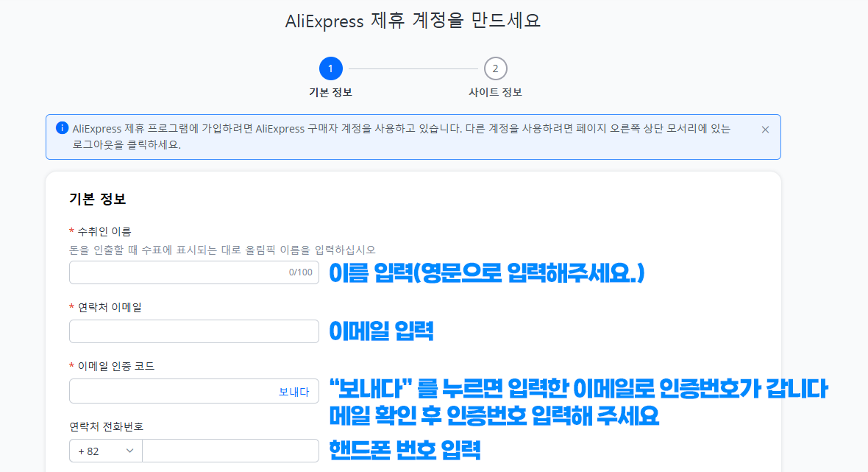The width and height of the screenshot is (868, 472).
Task: Click the AliExpress 제휴 계정을 만드세요 title
Action: pos(413,21)
